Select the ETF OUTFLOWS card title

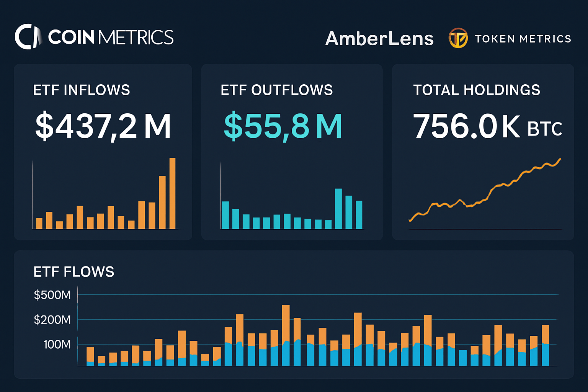pyautogui.click(x=276, y=90)
